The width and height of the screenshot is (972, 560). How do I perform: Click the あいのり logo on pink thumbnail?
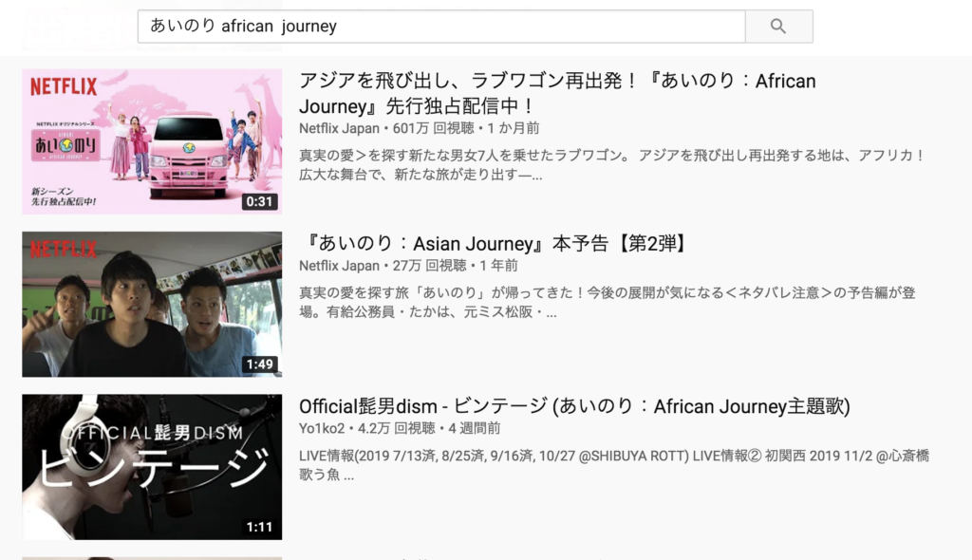click(x=65, y=146)
